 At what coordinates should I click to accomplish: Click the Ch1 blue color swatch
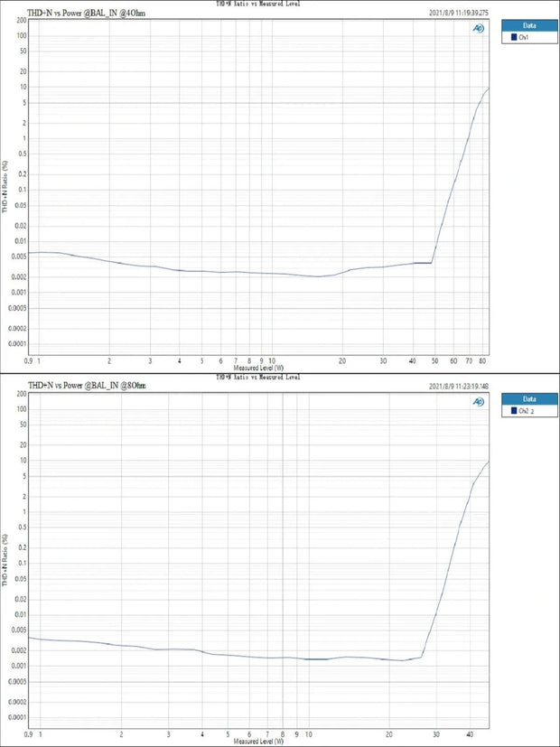512,38
